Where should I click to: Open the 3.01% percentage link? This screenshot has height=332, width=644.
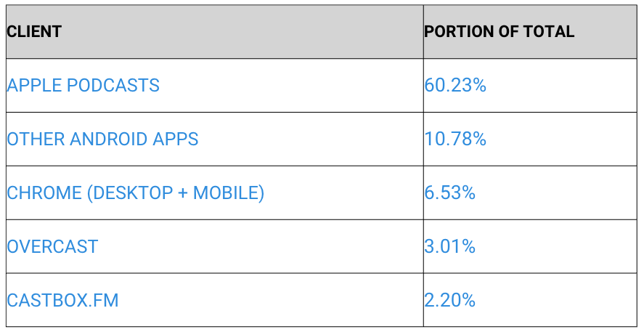[x=449, y=247]
